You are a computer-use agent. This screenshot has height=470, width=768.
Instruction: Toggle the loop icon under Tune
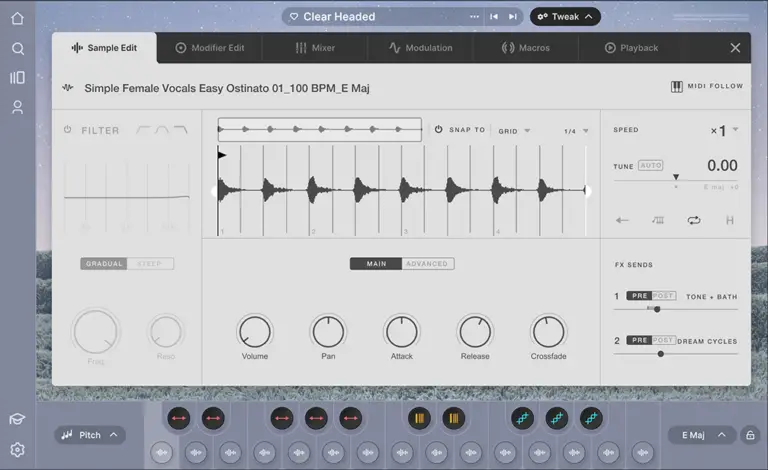[x=694, y=220]
